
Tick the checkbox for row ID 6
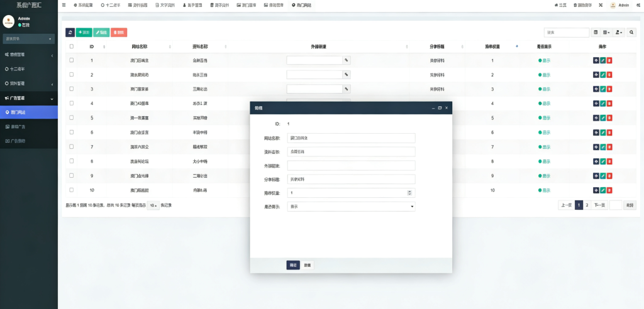[x=72, y=132]
